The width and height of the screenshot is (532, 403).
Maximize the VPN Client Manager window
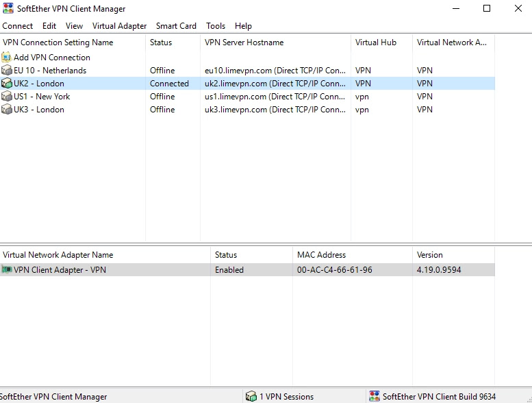(487, 9)
